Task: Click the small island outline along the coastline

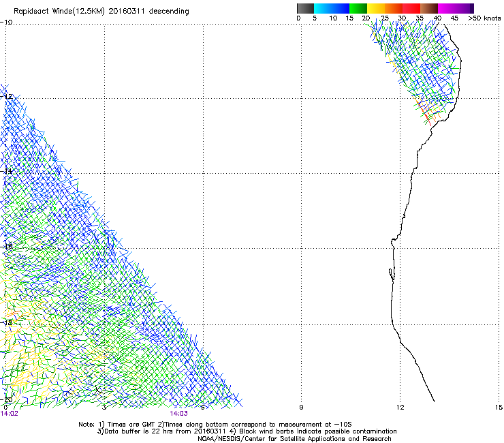Action: click(392, 274)
